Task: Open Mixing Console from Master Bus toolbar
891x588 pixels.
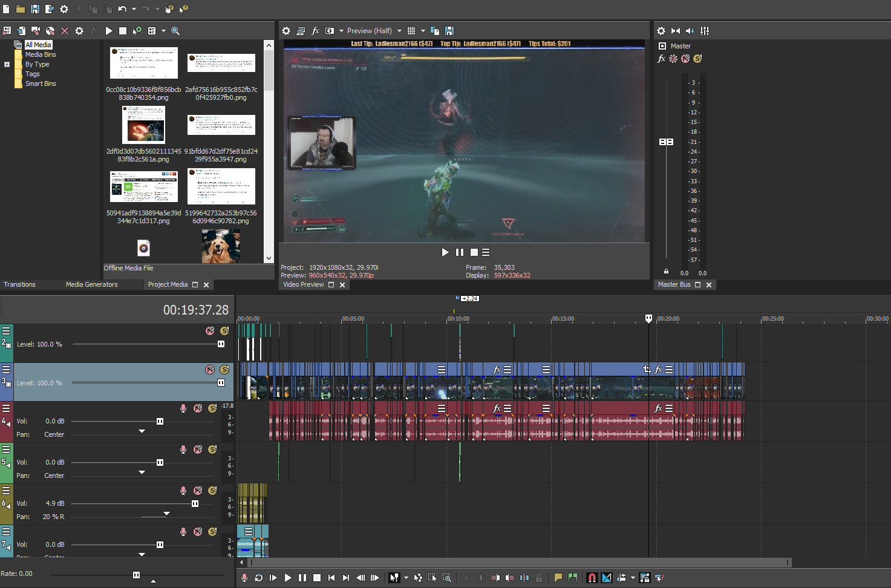Action: [x=705, y=31]
